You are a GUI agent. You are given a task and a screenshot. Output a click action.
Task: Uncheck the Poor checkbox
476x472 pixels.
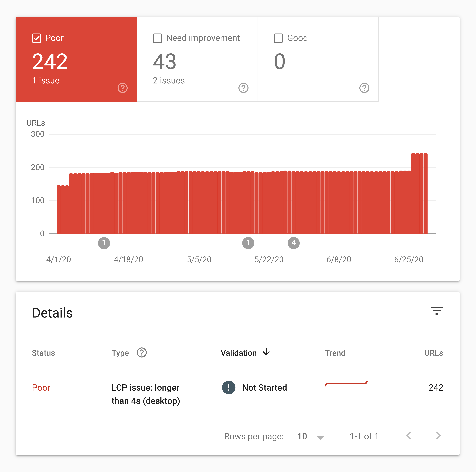tap(36, 38)
